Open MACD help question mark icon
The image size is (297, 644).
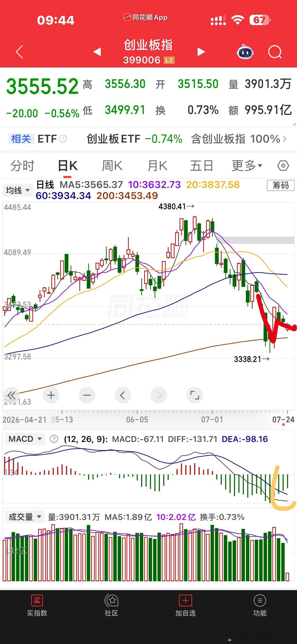tap(54, 439)
